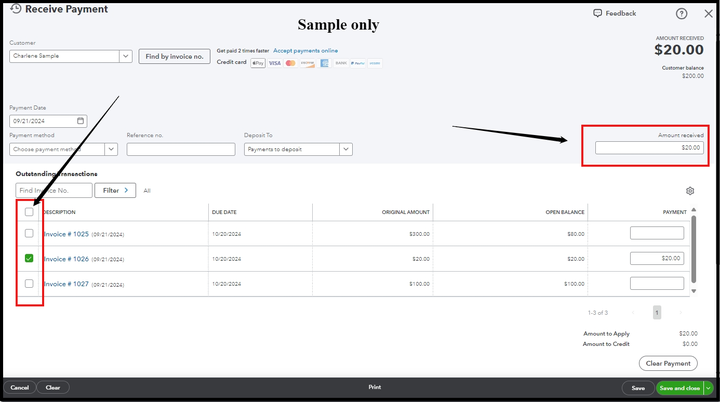The height and width of the screenshot is (402, 720).
Task: Expand the Save and close arrow menu
Action: (x=709, y=388)
